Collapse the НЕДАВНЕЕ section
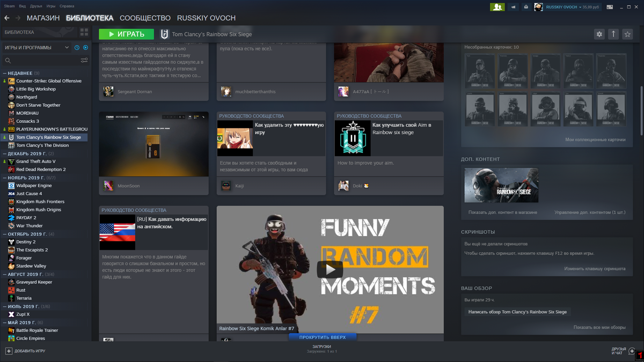644x362 pixels. coord(5,73)
